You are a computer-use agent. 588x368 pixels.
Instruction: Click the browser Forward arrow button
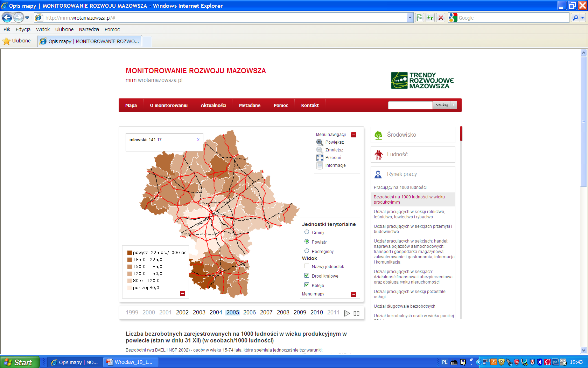pos(18,17)
